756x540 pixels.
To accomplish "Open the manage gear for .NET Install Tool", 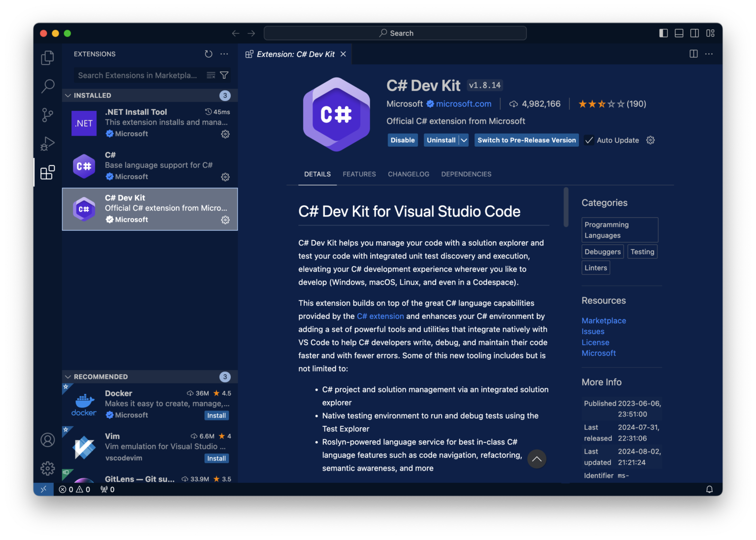I will 225,134.
